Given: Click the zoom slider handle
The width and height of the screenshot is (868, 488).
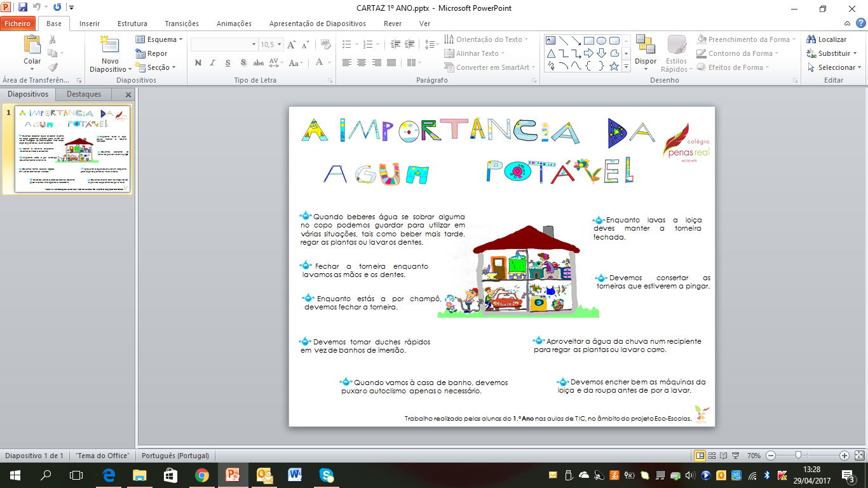Looking at the screenshot, I should point(798,456).
